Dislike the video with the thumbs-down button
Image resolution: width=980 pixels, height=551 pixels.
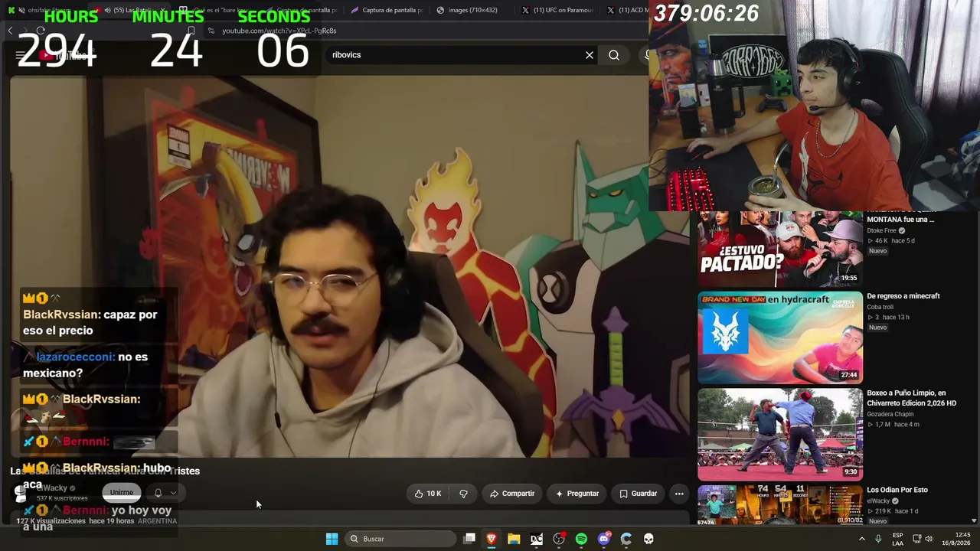pos(463,494)
